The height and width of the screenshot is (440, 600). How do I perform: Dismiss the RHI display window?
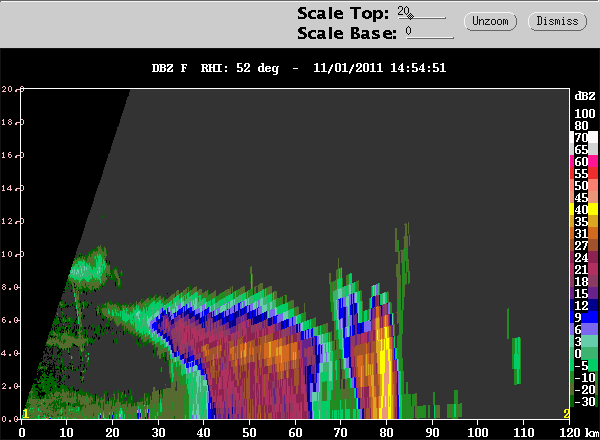(x=557, y=21)
